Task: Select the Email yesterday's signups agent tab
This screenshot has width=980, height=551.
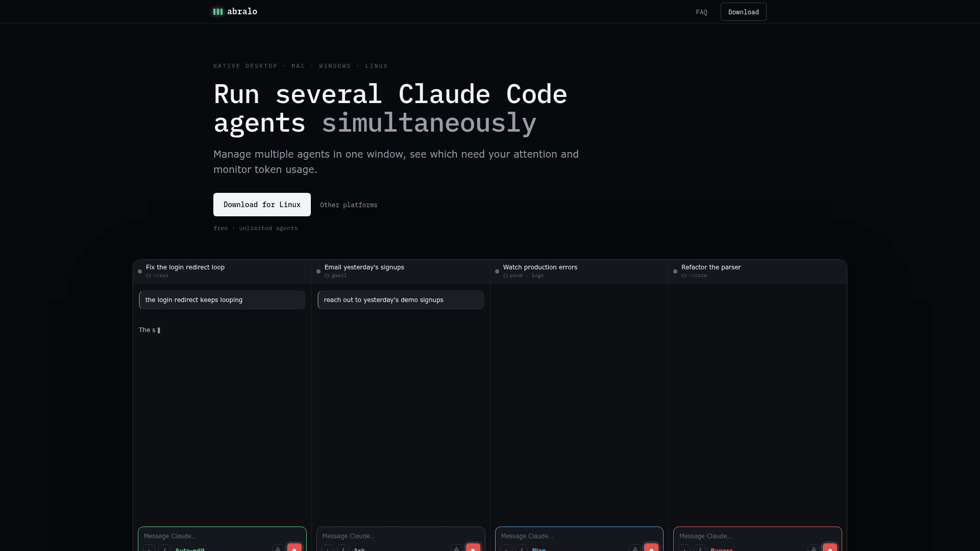Action: 401,271
